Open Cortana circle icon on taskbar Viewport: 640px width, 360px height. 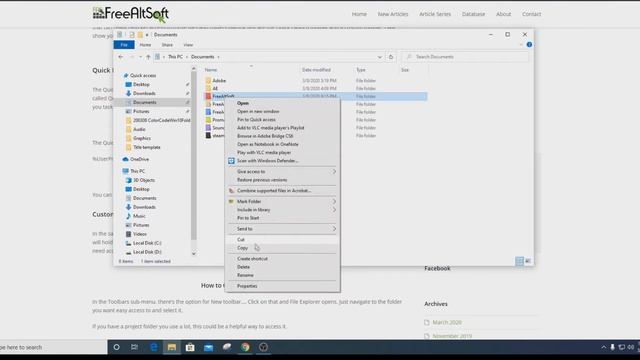pyautogui.click(x=116, y=347)
